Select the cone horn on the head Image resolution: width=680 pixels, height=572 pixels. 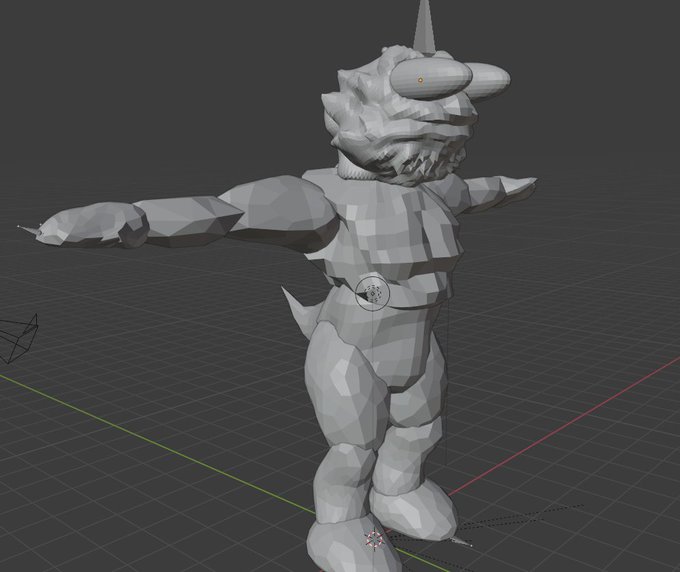424,28
